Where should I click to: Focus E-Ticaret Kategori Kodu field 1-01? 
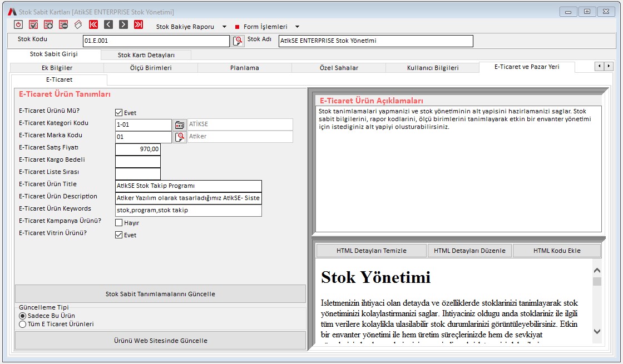[144, 124]
